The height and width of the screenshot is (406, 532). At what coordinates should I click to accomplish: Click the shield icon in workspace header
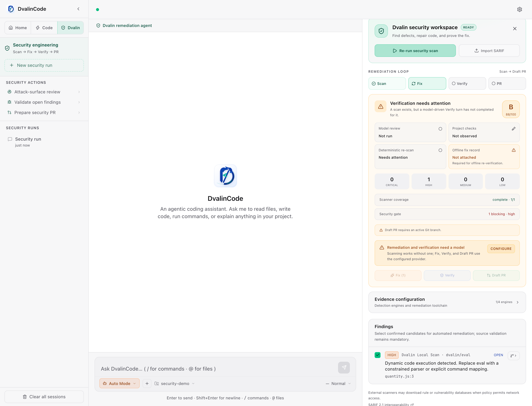point(381,31)
